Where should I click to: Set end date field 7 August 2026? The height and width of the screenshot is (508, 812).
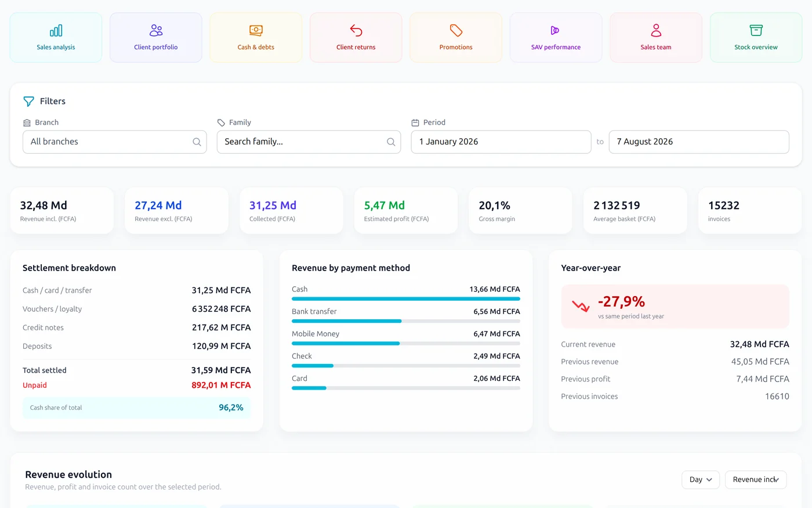[x=699, y=142]
